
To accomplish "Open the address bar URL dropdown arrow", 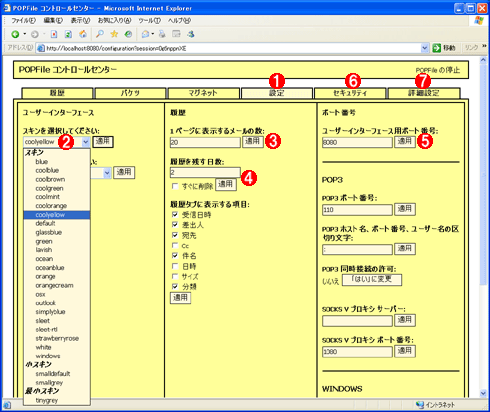I will [x=424, y=48].
